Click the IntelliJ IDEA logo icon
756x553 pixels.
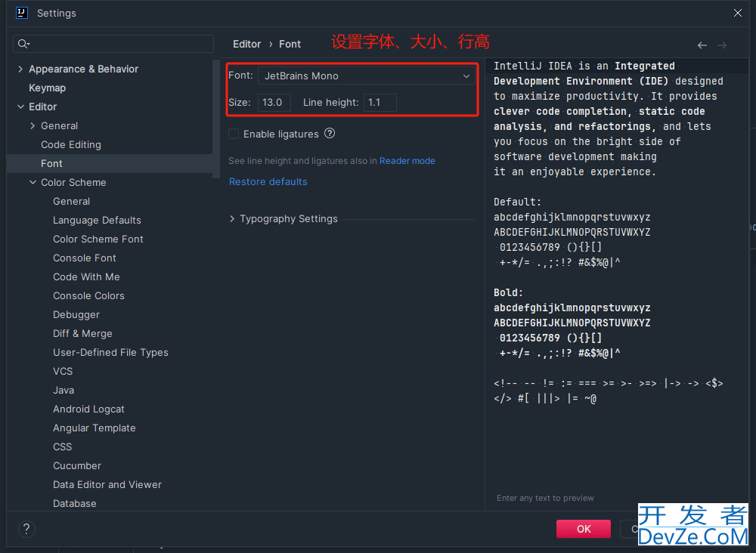point(22,13)
